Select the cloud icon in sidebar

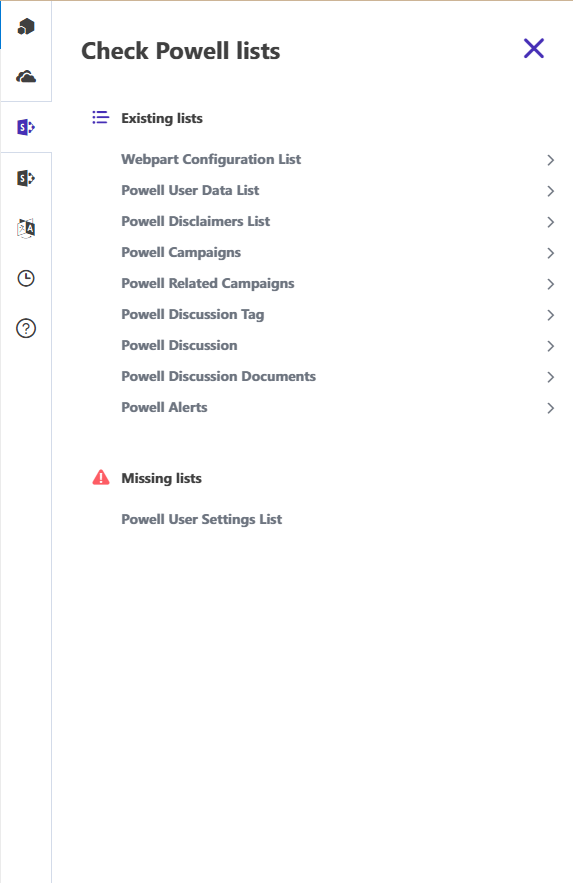[26, 77]
